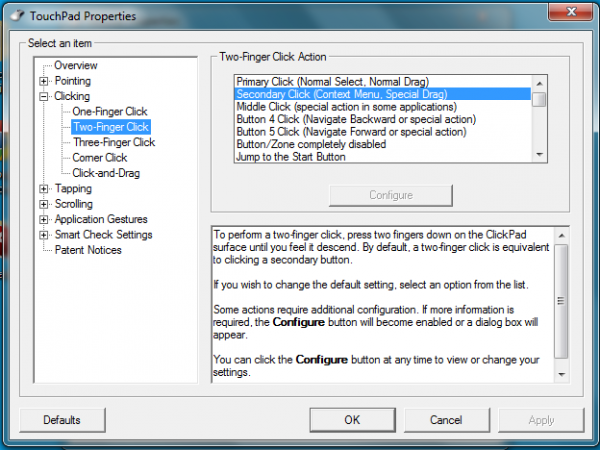
Task: Expand the Smart Check Settings node
Action: click(44, 235)
